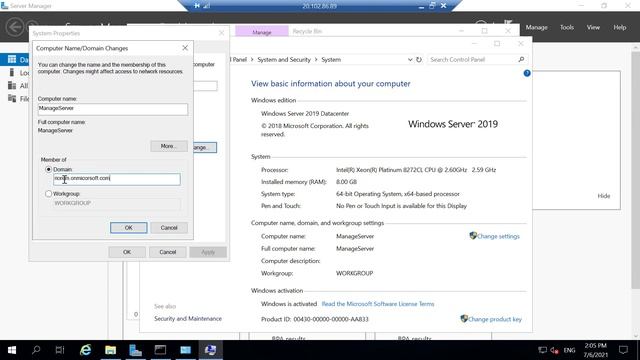Refresh the Control Panel address bar
Image resolution: width=640 pixels, height=360 pixels.
click(x=419, y=60)
